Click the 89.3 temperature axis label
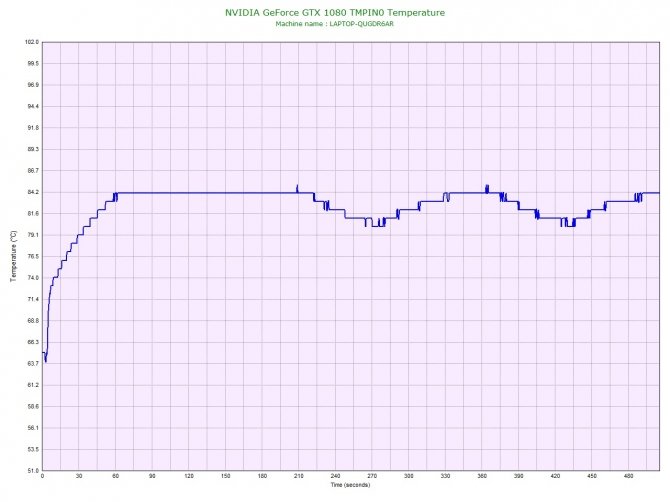670x502 pixels. (33, 149)
